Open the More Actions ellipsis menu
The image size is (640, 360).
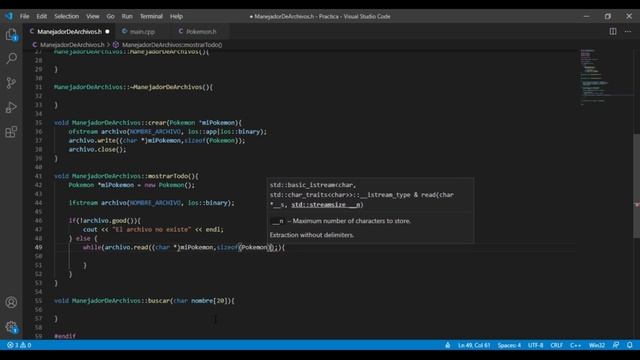click(x=628, y=31)
